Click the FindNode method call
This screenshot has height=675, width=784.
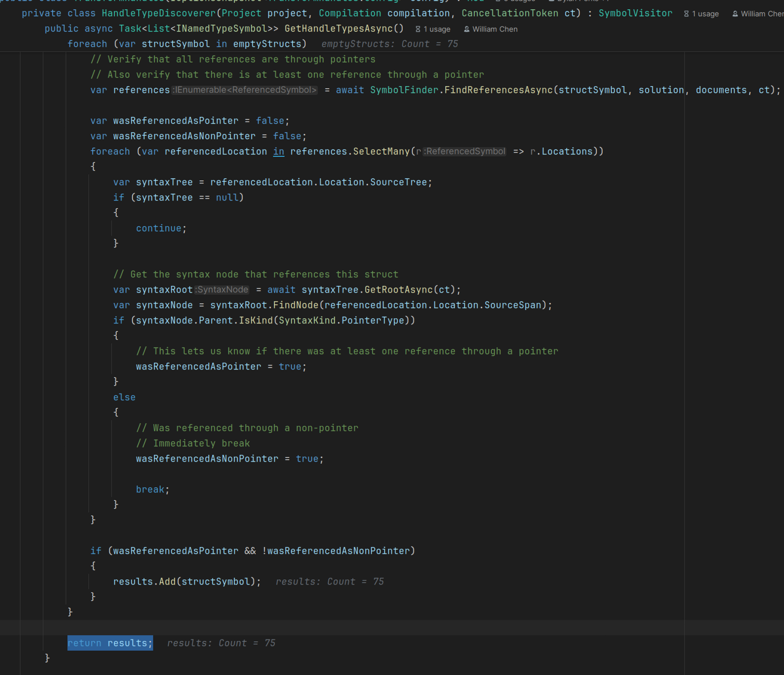[x=296, y=305]
